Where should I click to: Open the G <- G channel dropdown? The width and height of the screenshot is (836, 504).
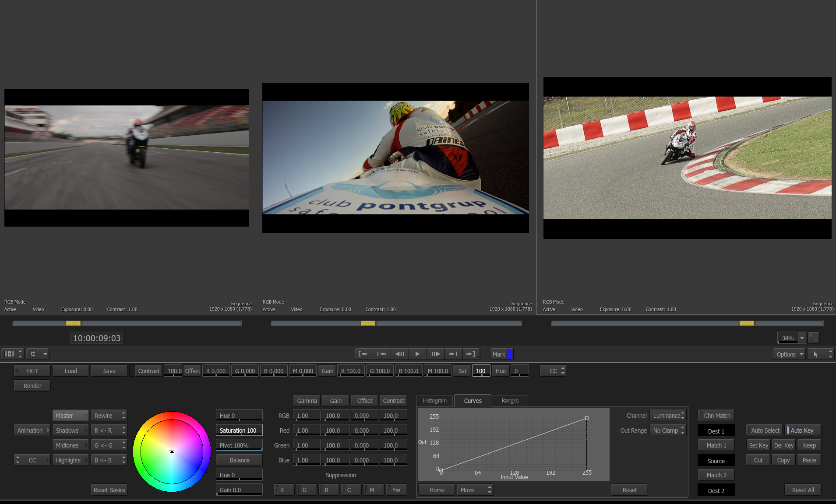(x=109, y=445)
